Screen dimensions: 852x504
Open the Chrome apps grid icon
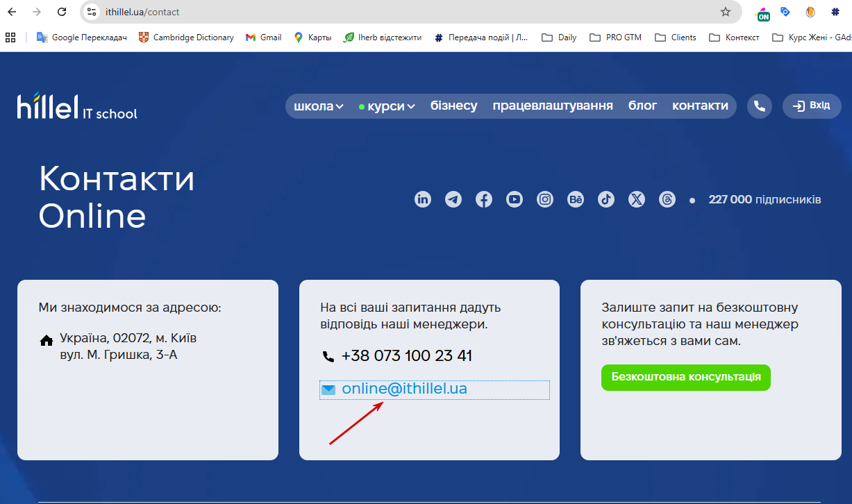[10, 37]
